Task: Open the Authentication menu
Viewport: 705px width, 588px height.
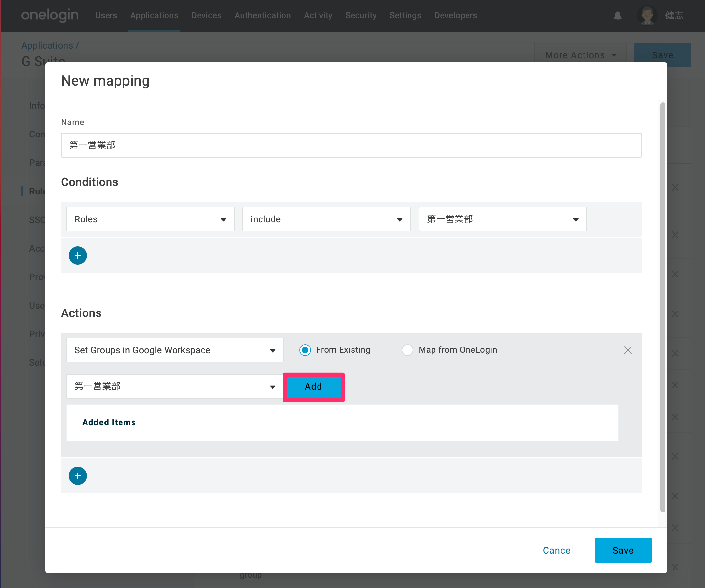Action: [262, 16]
